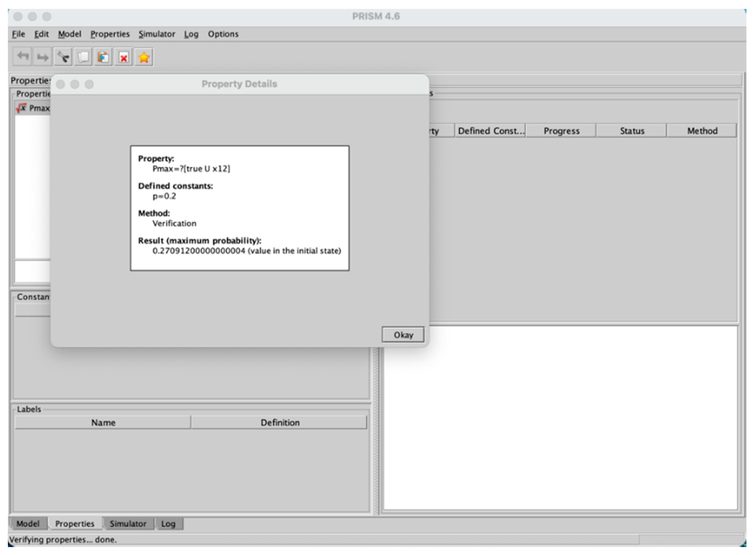Click the red X delete icon

[123, 58]
